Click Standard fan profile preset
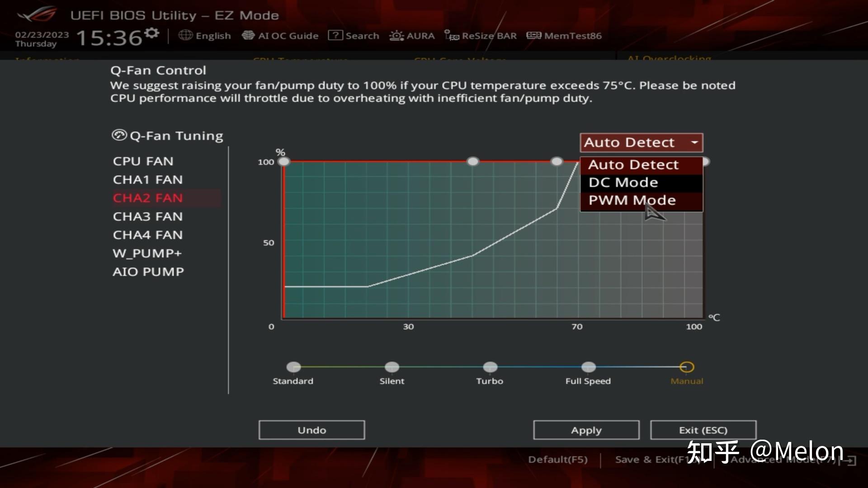This screenshot has height=488, width=868. pyautogui.click(x=292, y=366)
